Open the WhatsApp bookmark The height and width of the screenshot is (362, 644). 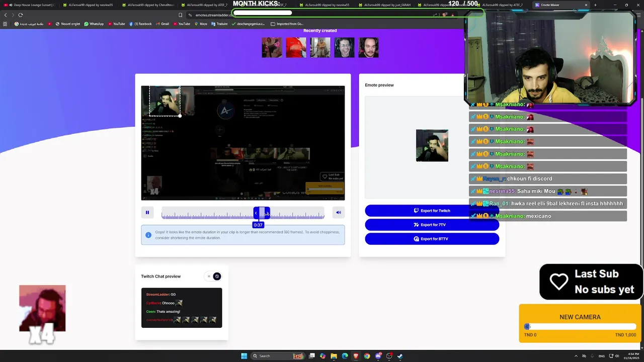[x=94, y=24]
